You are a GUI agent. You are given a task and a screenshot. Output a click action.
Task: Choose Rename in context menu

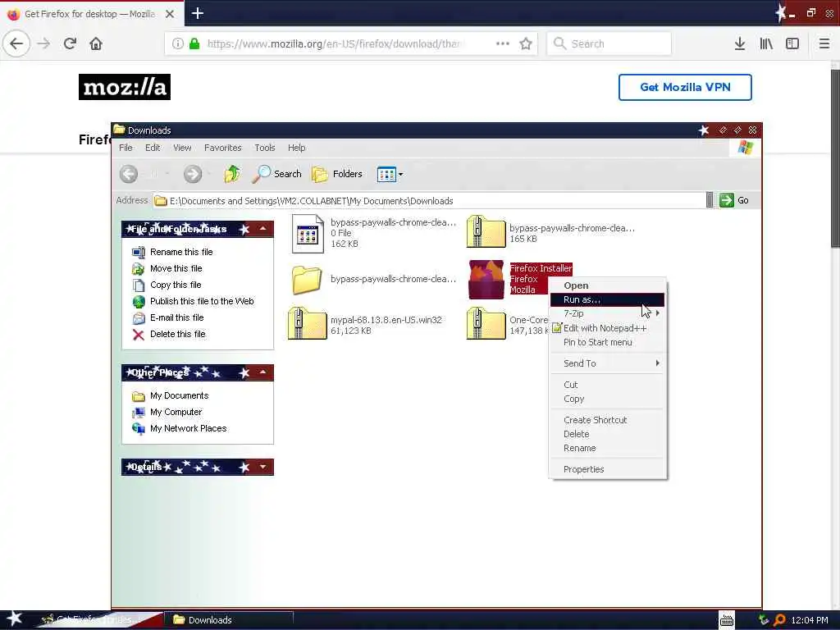(608, 448)
